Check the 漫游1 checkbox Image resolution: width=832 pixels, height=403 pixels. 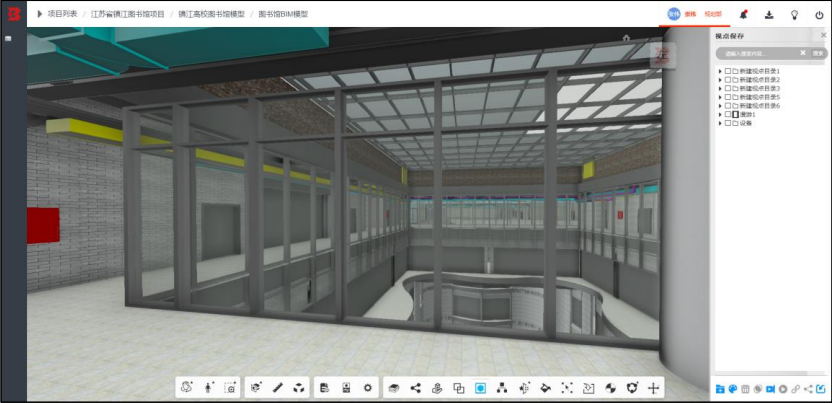tap(728, 115)
